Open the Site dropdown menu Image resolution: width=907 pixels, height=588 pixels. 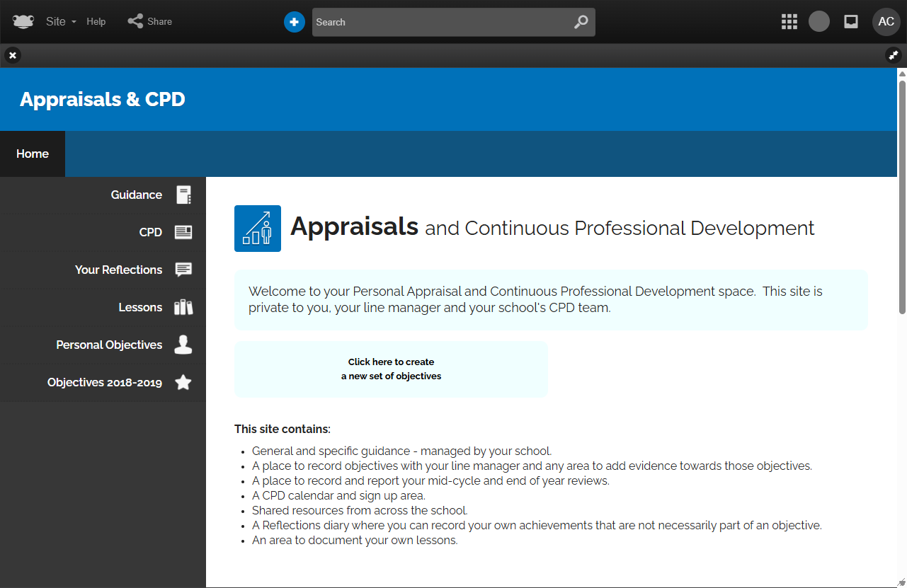60,21
